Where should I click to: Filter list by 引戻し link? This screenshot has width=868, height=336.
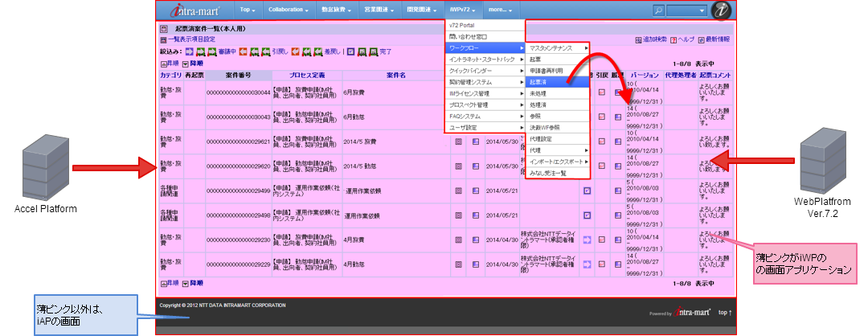(280, 51)
